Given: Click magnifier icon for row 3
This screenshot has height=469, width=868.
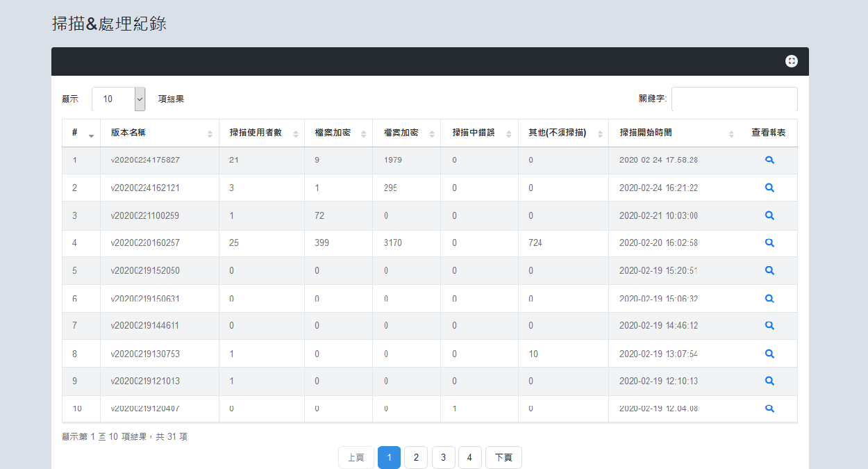Looking at the screenshot, I should 769,215.
